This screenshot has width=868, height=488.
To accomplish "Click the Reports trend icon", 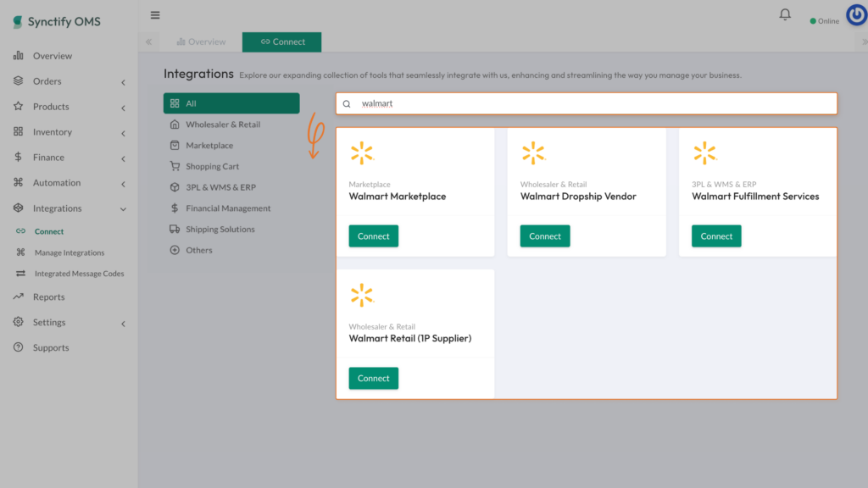I will coord(19,297).
